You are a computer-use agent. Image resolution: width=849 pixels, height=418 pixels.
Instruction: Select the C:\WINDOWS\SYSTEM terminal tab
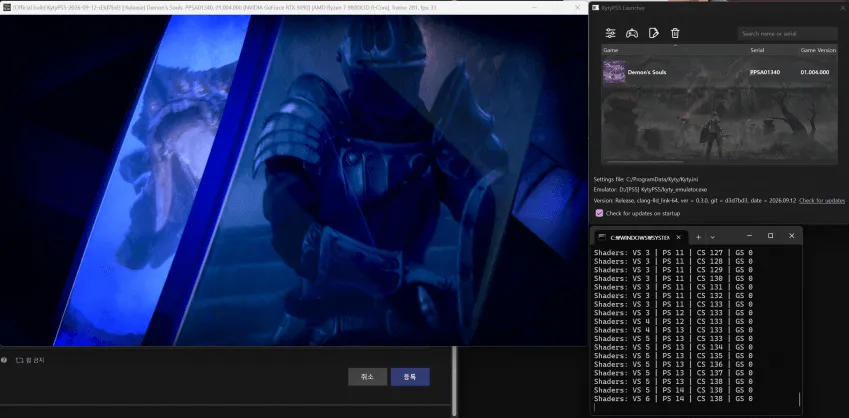640,238
